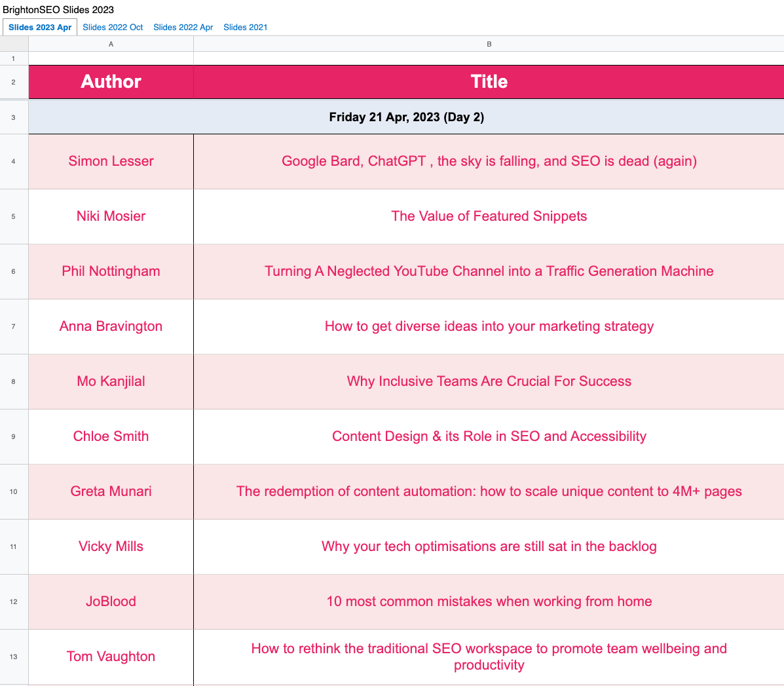Open the Slides 2022 Apr tab

point(183,28)
